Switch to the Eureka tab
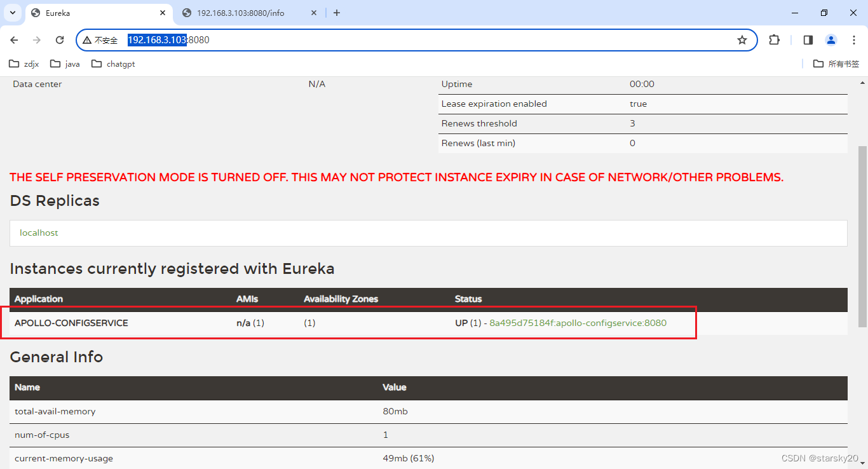The height and width of the screenshot is (469, 868). [98, 13]
